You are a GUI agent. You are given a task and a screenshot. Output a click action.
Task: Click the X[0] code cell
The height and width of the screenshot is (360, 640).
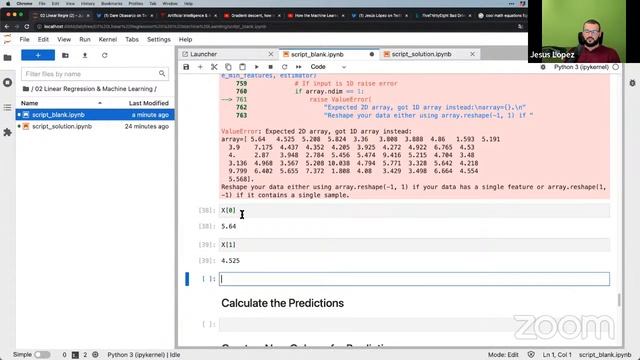click(x=414, y=211)
